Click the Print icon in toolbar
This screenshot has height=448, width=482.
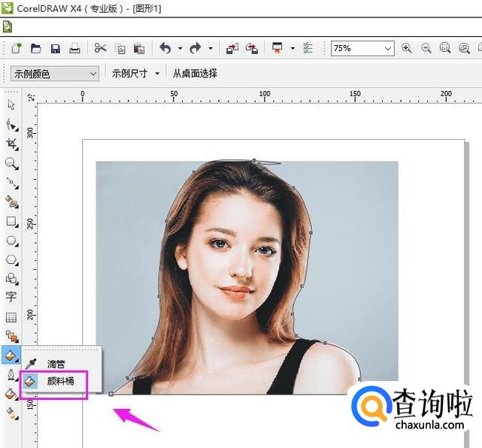point(74,48)
